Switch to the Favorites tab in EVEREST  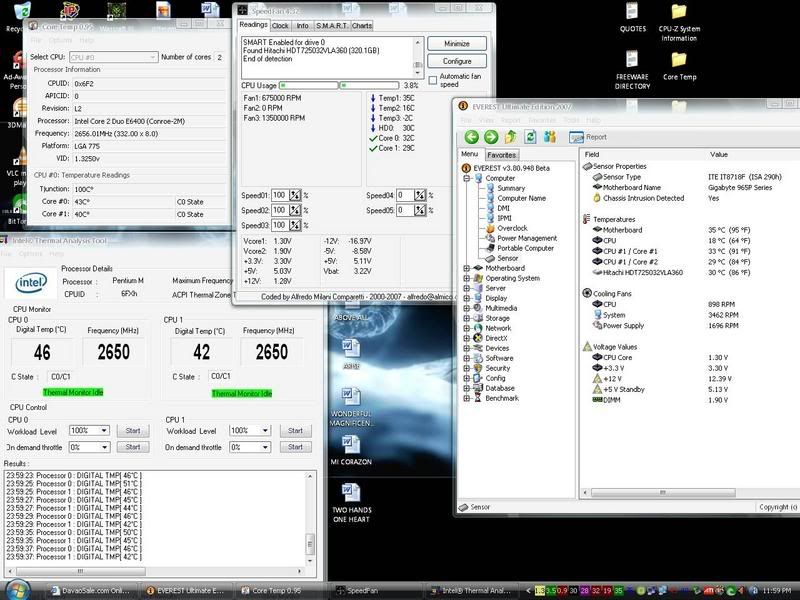coord(503,155)
